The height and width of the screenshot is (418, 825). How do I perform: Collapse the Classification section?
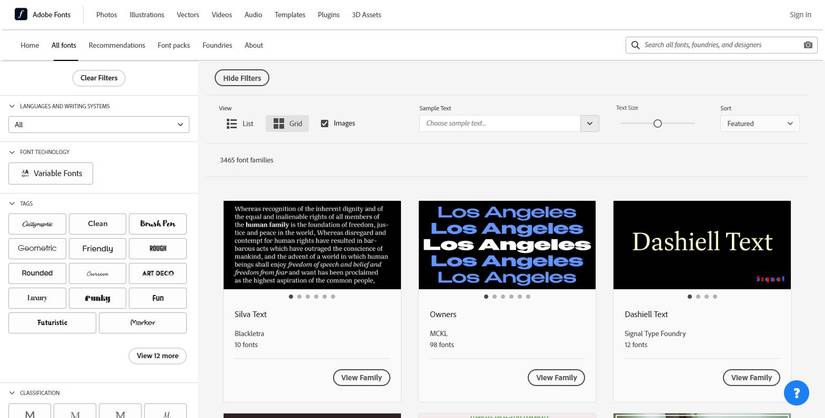click(x=12, y=393)
